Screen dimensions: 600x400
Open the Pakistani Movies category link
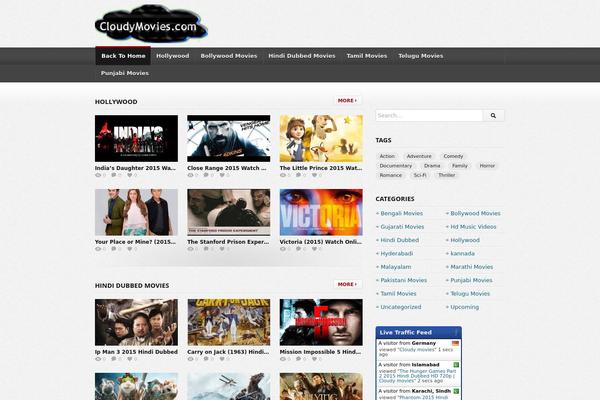(402, 280)
